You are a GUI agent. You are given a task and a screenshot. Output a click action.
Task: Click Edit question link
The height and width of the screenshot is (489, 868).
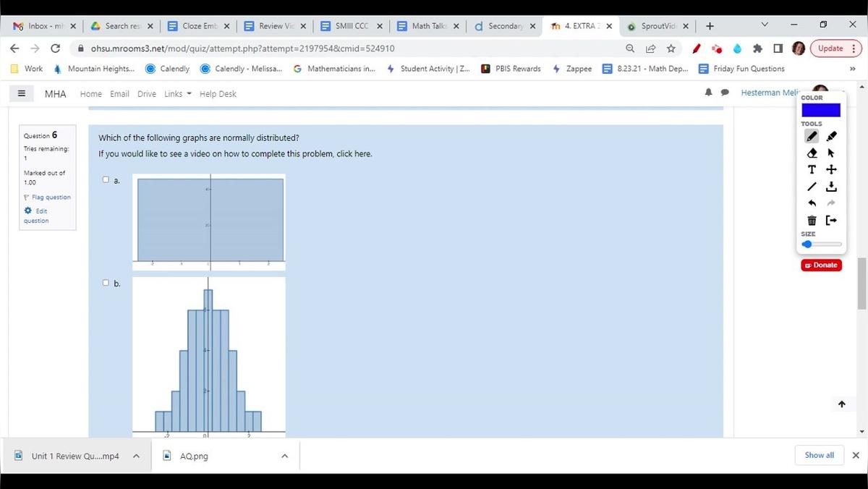[x=36, y=216]
